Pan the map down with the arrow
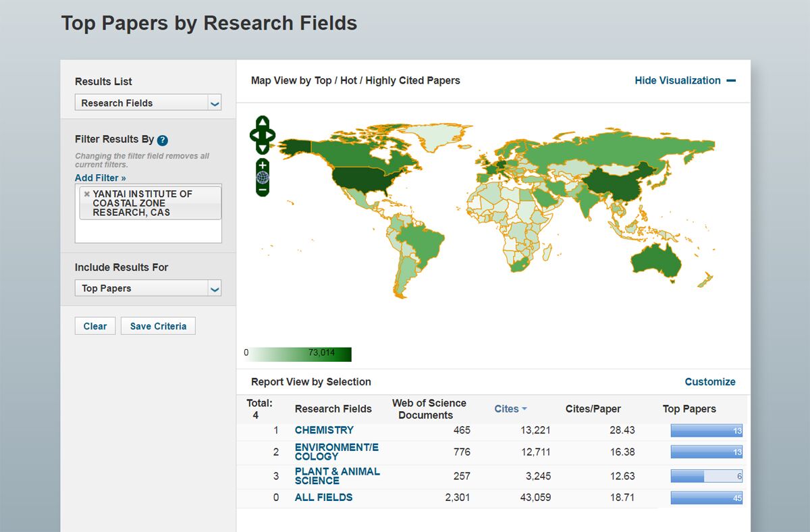810x532 pixels. 263,148
